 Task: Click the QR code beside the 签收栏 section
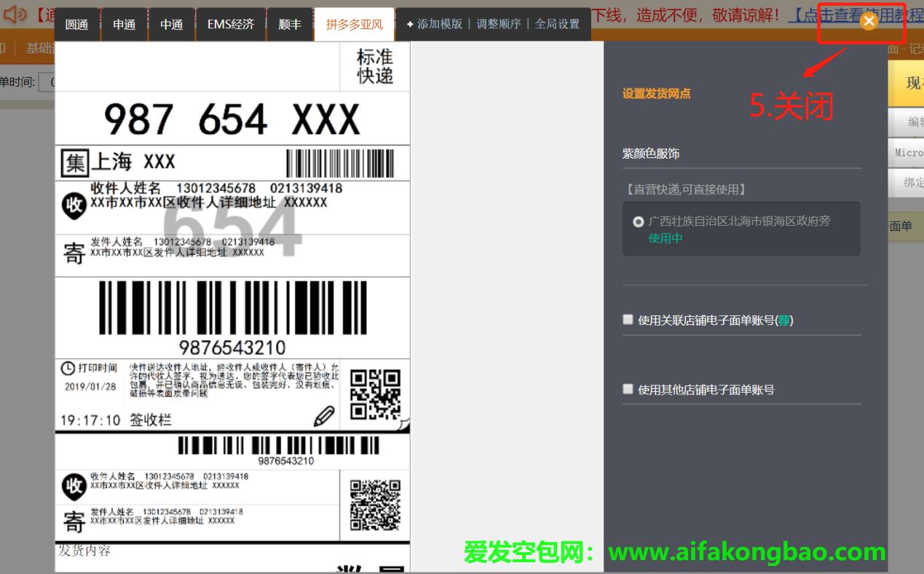pos(375,394)
